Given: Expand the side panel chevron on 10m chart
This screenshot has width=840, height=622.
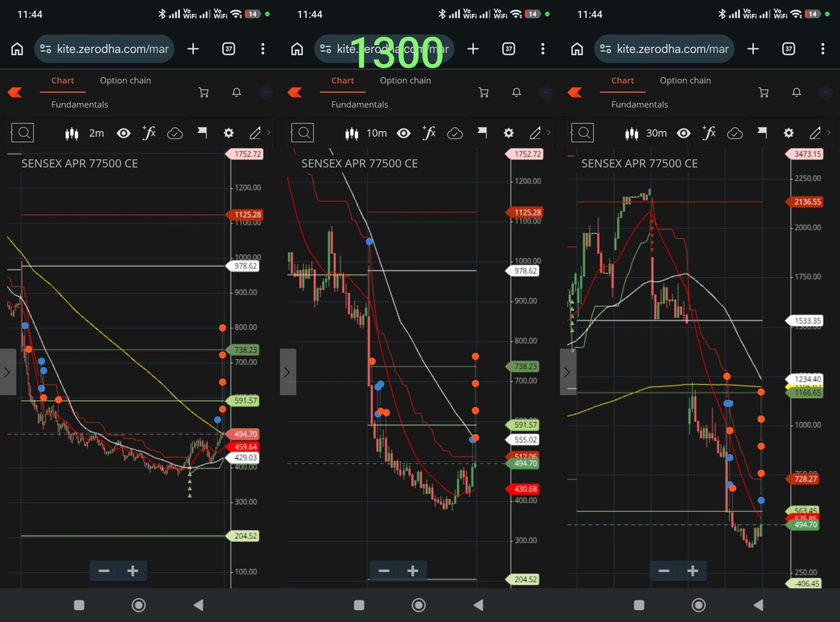Looking at the screenshot, I should tap(288, 372).
